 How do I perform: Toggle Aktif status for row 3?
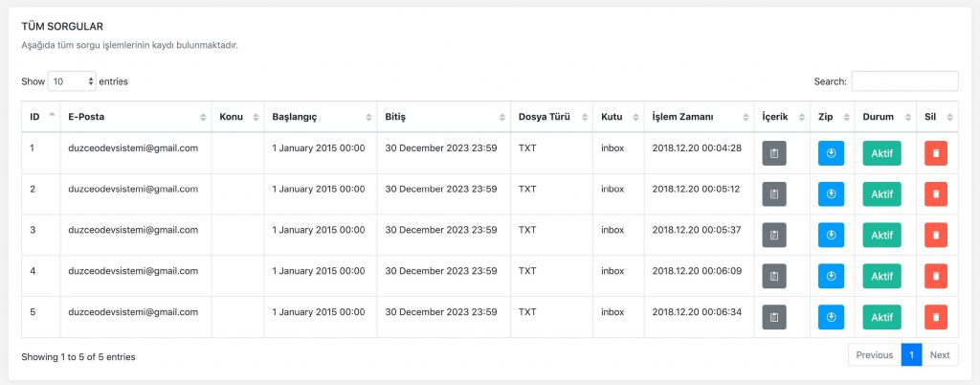pos(881,235)
